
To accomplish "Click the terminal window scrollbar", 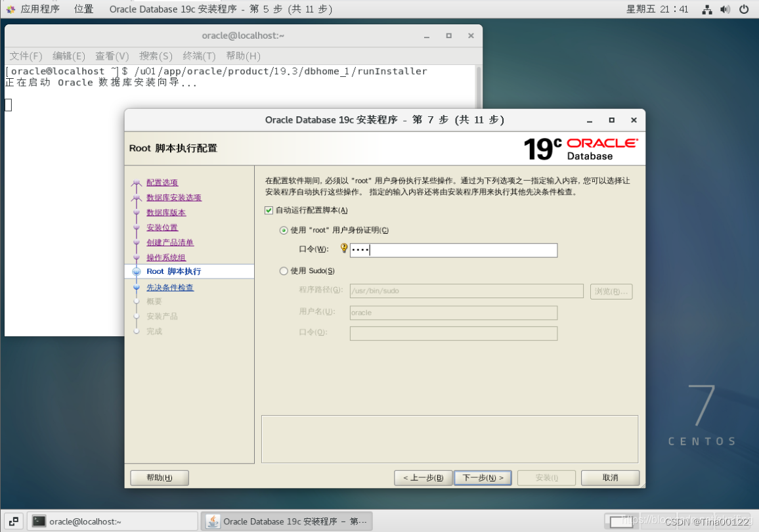I will point(479,87).
